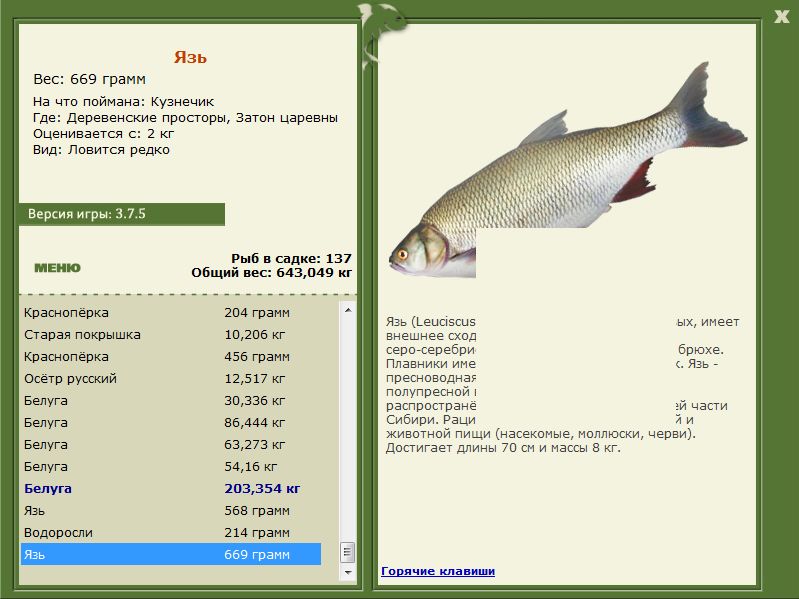The width and height of the screenshot is (799, 599).
Task: Click the scrollbar up arrow in fish list
Action: point(348,310)
